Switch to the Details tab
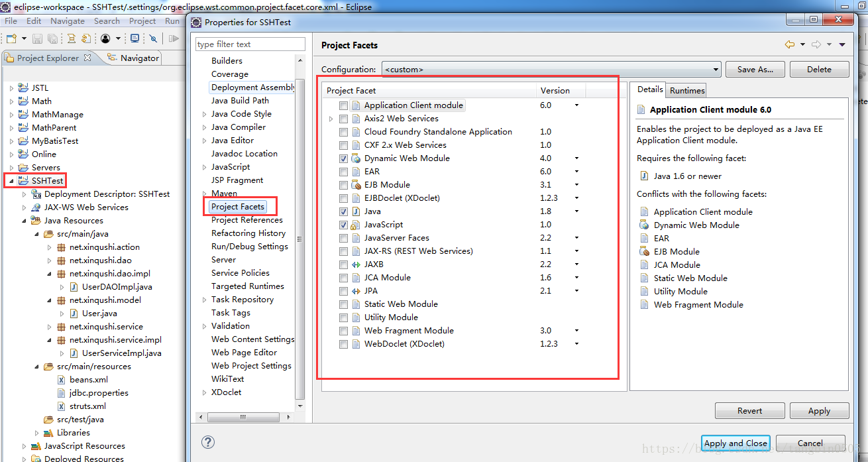868x462 pixels. (650, 89)
